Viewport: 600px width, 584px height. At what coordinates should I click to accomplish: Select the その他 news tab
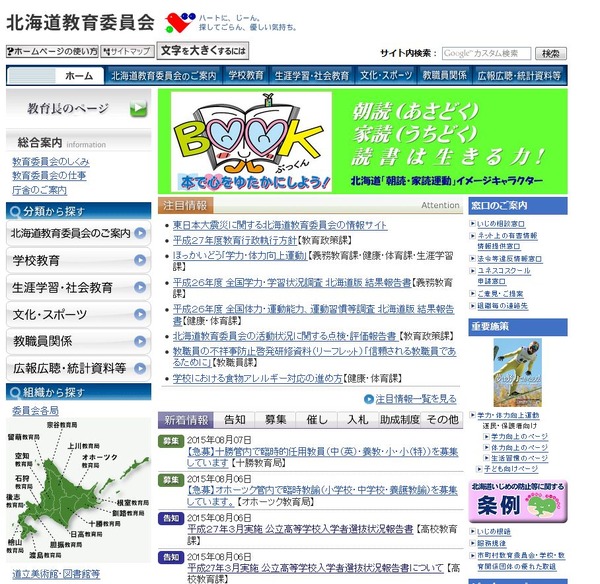coord(442,420)
